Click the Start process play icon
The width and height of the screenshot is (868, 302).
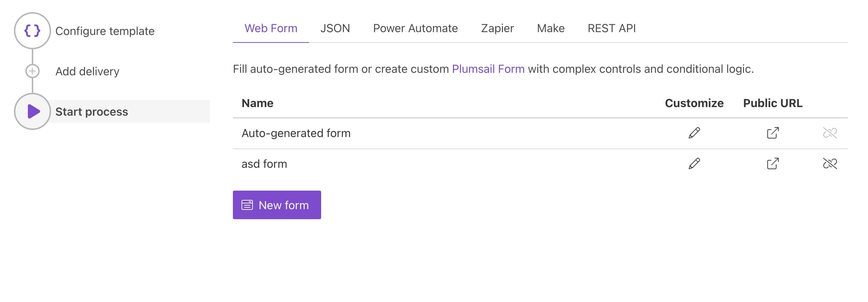click(33, 111)
